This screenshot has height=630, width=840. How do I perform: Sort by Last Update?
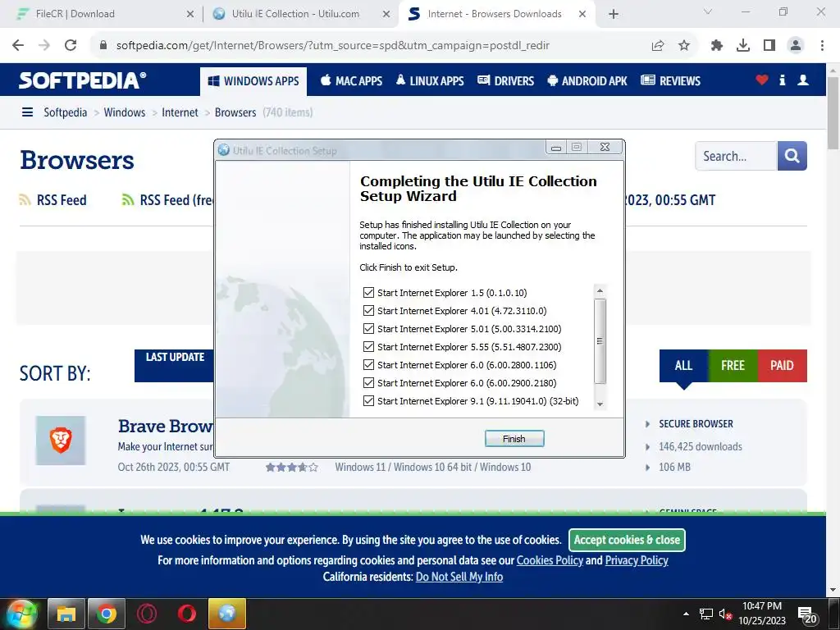tap(175, 365)
